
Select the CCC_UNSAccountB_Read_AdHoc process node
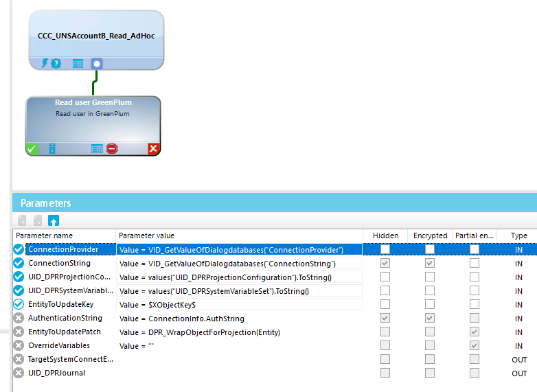(x=96, y=40)
